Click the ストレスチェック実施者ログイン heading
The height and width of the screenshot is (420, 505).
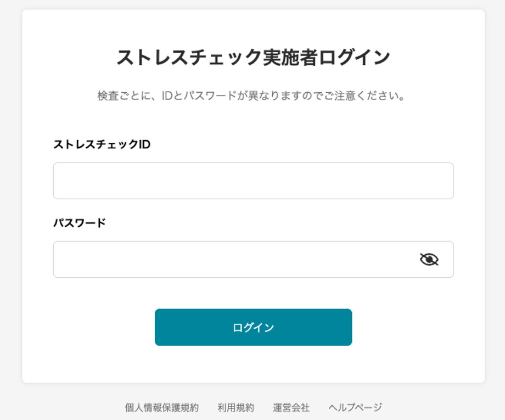[x=253, y=57]
